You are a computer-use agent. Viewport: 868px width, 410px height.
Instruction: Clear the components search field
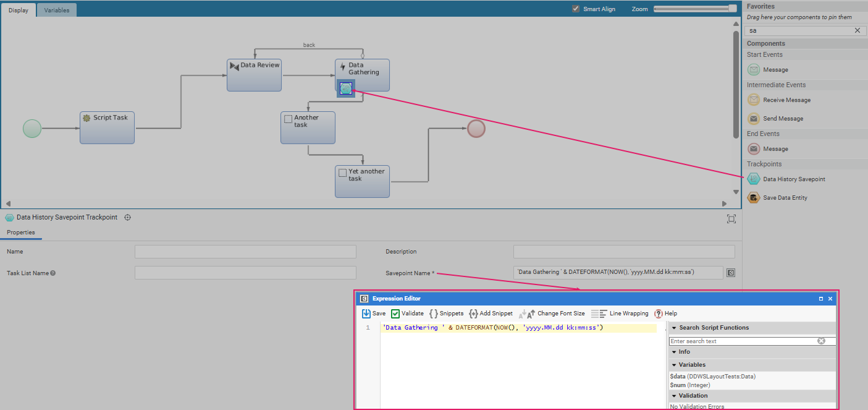click(857, 30)
